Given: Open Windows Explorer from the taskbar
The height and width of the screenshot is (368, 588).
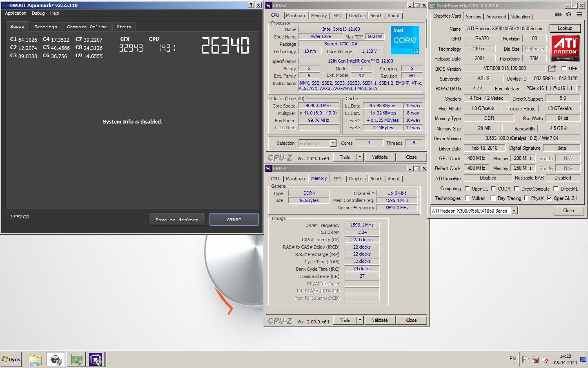Looking at the screenshot, I should point(35,359).
